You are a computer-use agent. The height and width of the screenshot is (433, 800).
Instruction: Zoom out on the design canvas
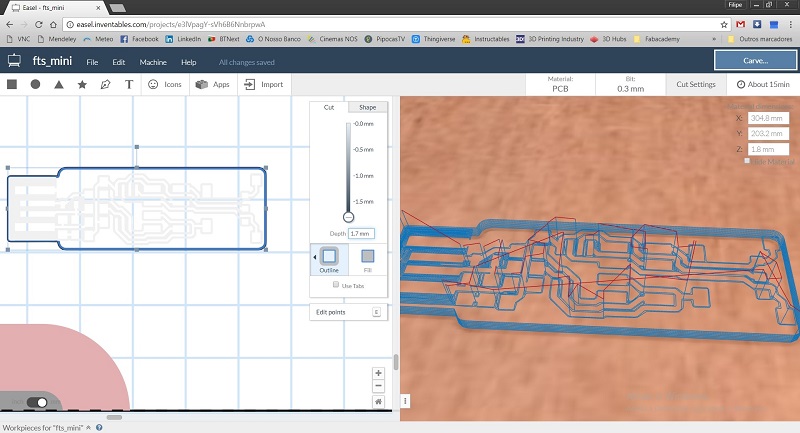coord(378,386)
